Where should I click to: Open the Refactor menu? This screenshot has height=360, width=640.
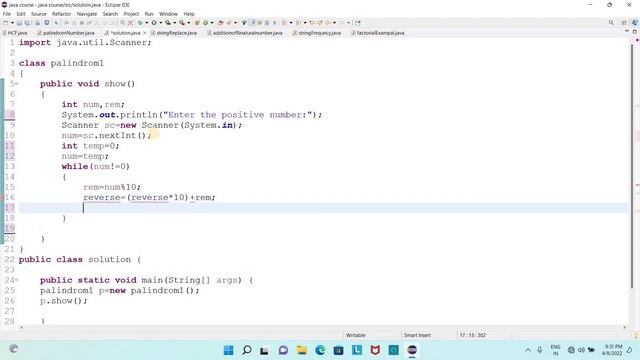coord(62,14)
